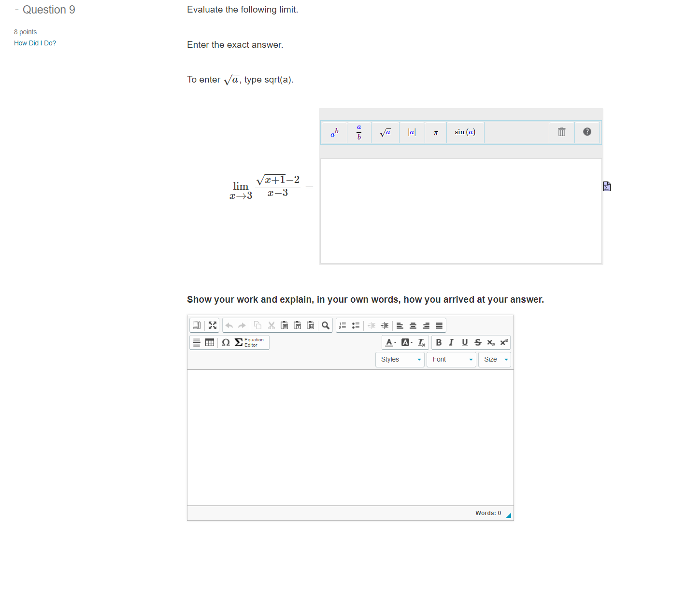Open the Styles dropdown
Screen dimensions: 700x615
tap(399, 359)
